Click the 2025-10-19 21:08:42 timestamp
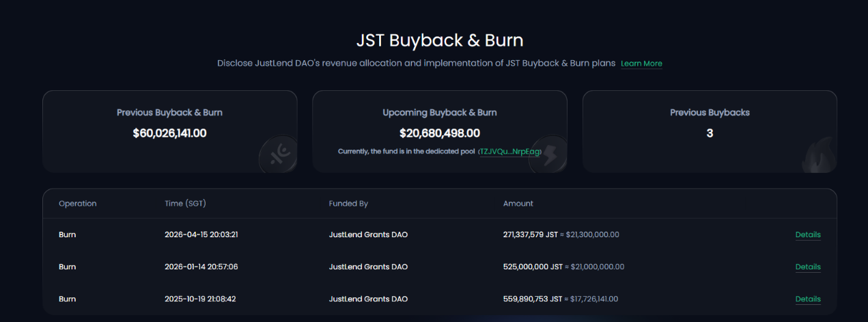The image size is (868, 322). 201,299
